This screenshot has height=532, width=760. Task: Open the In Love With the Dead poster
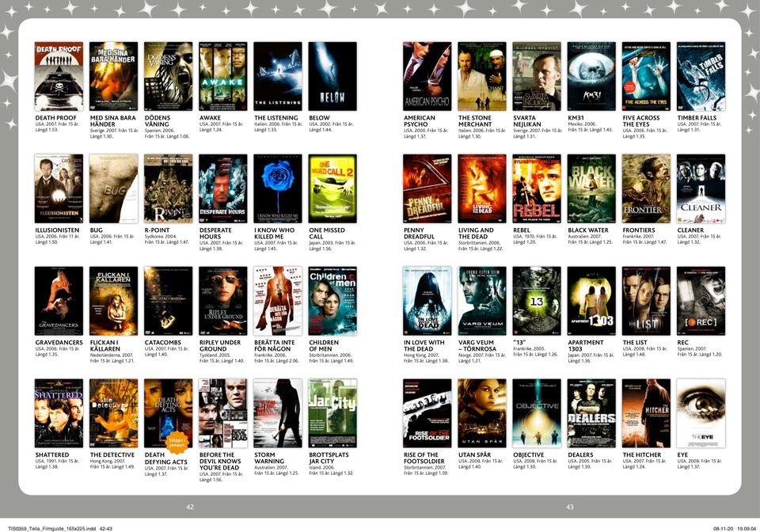point(427,301)
